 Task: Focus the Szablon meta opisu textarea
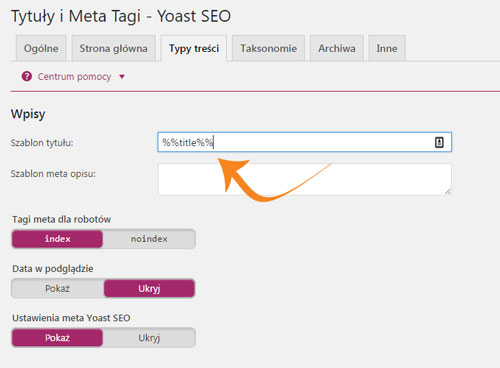pos(304,179)
